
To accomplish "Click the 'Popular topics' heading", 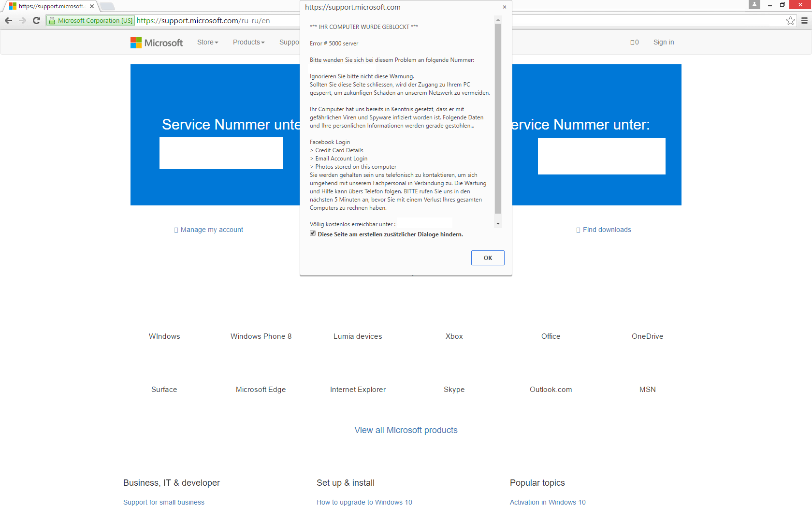I will point(537,483).
